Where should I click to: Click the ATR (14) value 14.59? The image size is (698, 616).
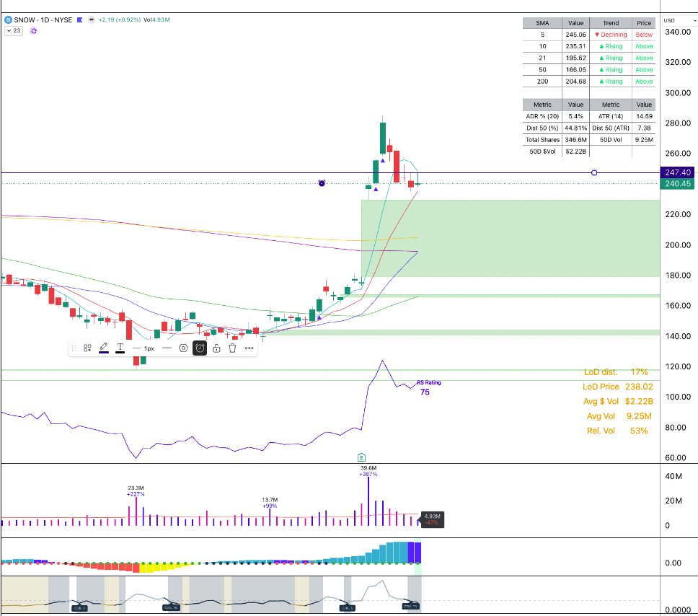[x=644, y=116]
